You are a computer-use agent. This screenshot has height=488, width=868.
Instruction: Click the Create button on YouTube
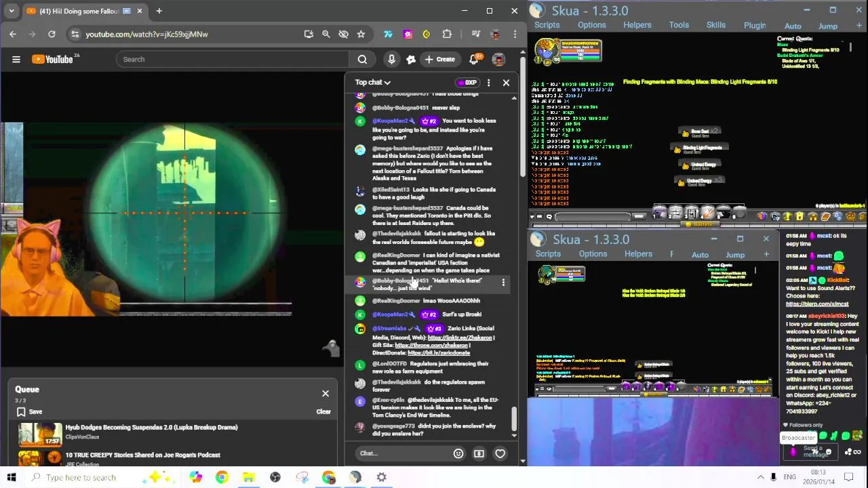[439, 59]
